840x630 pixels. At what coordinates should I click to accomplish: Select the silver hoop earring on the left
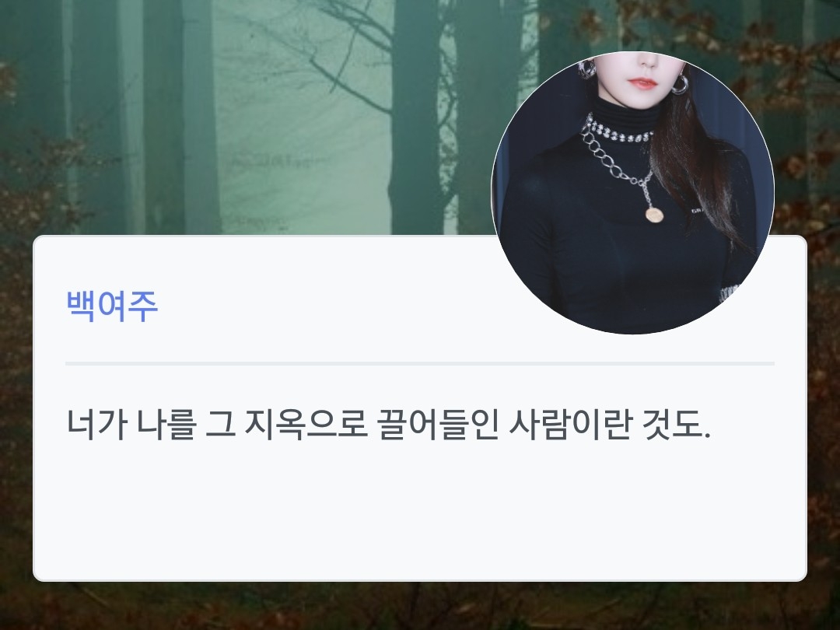(x=586, y=70)
